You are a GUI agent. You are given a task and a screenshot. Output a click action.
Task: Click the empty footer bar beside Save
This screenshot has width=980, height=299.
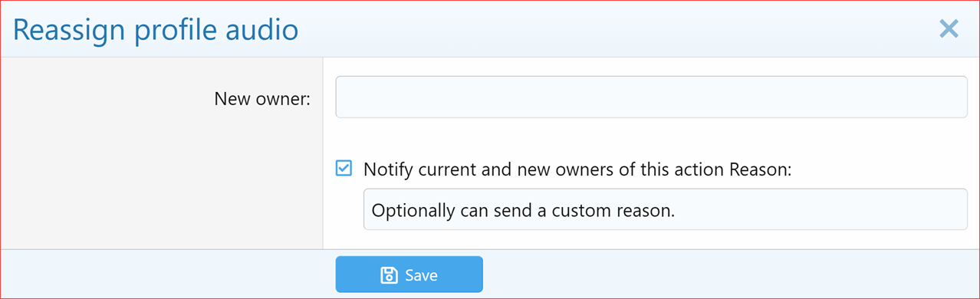point(728,274)
